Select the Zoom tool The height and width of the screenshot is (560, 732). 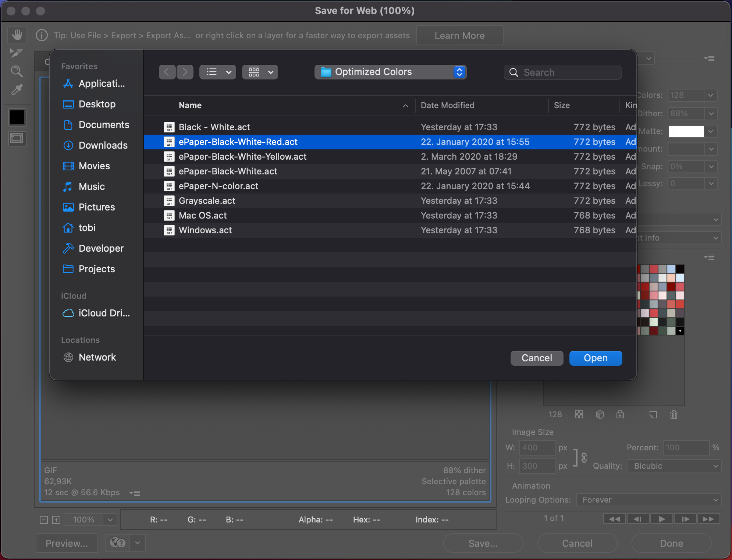17,71
